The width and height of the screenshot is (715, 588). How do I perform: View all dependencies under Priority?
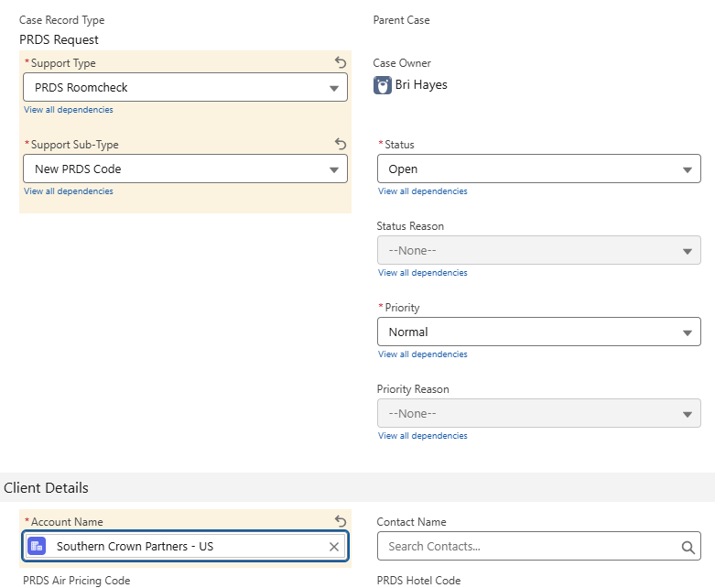(423, 354)
